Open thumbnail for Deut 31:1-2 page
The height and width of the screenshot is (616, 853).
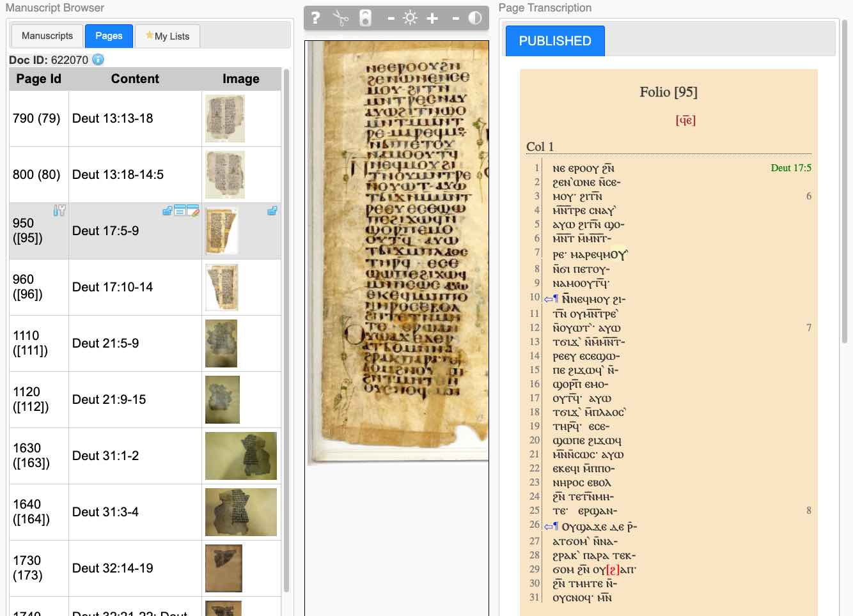[240, 456]
